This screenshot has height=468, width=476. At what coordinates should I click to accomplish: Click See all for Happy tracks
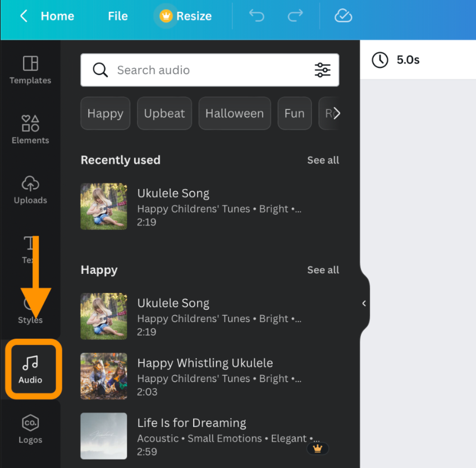coord(323,270)
